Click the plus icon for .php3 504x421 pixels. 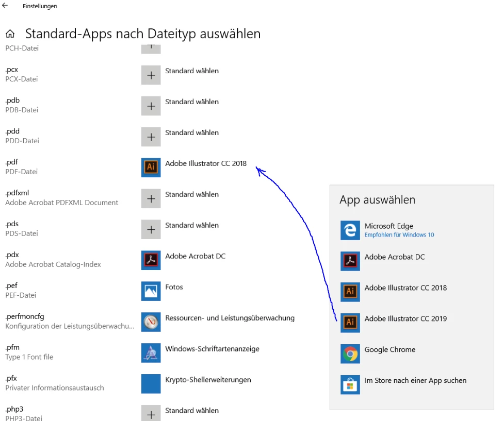click(151, 413)
